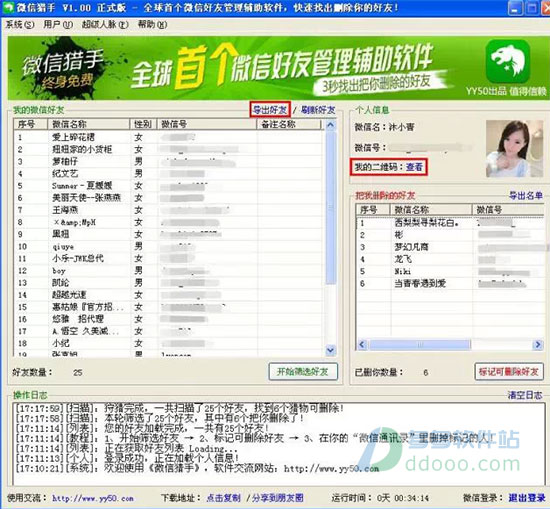Open the 系统(S) menu
The height and width of the screenshot is (509, 550).
click(x=20, y=25)
